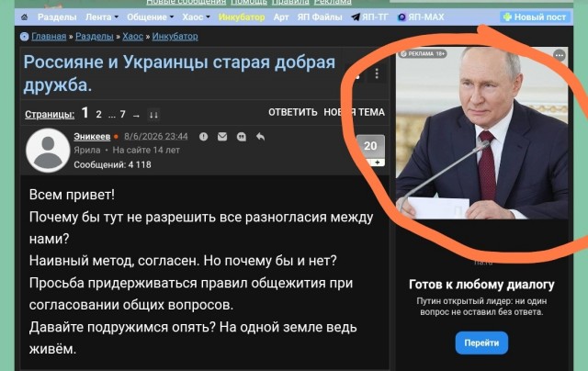The image size is (588, 371).
Task: Open the ЯП-ТГ Telegram link
Action: (x=369, y=17)
